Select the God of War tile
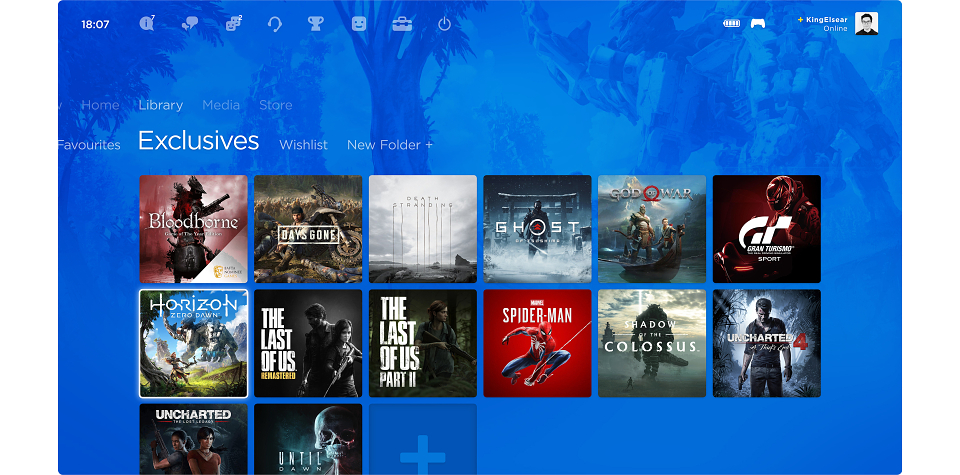Screen dimensions: 960x475 click(x=652, y=229)
